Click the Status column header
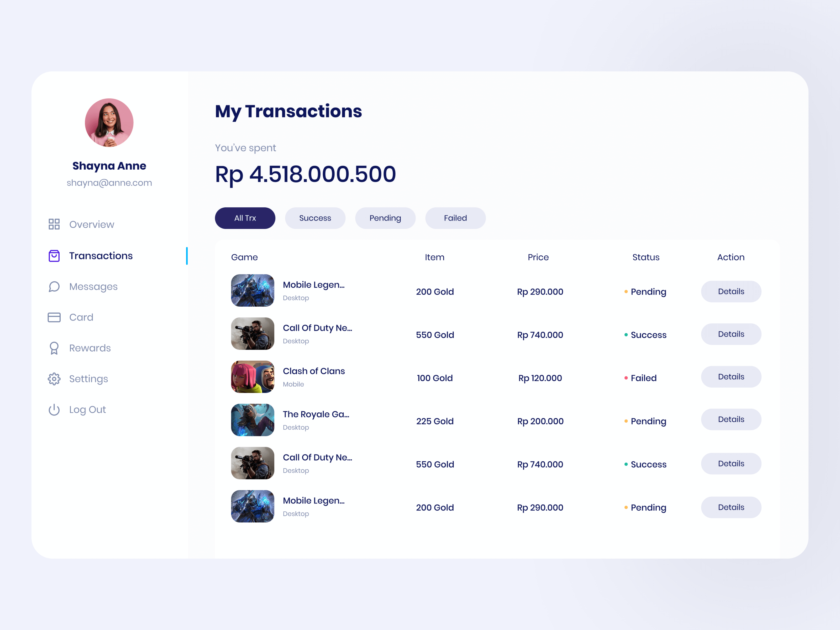Screen dimensions: 840x630 point(645,258)
